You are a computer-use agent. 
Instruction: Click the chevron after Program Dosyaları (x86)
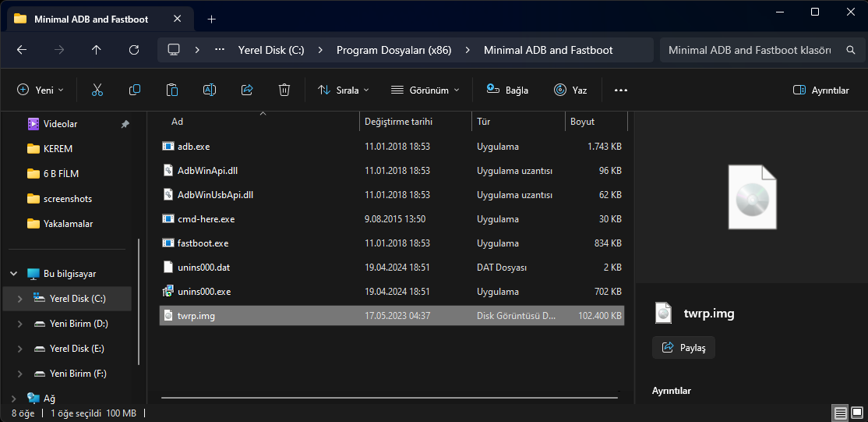coord(468,50)
